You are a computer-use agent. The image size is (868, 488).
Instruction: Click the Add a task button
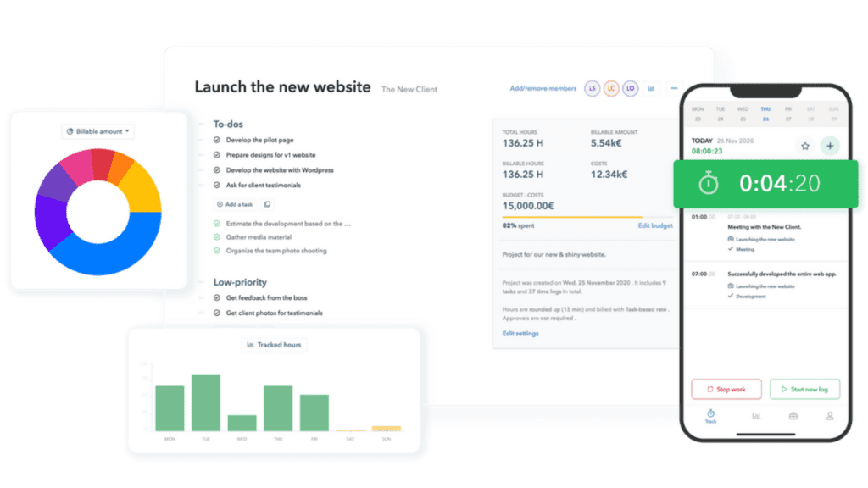[235, 204]
